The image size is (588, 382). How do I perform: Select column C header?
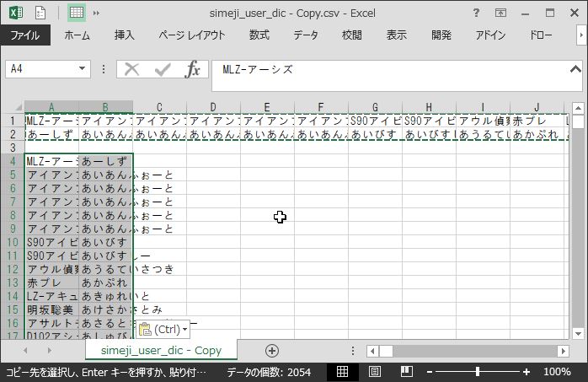[x=159, y=107]
